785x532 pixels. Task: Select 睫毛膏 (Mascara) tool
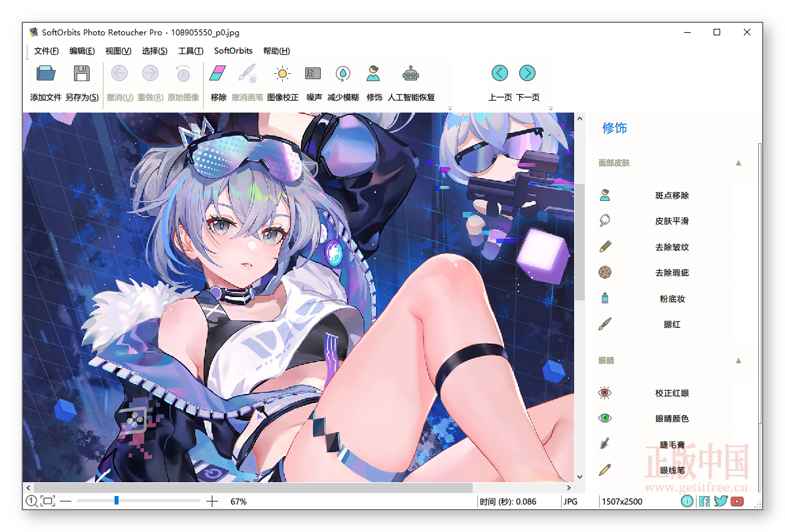(672, 444)
